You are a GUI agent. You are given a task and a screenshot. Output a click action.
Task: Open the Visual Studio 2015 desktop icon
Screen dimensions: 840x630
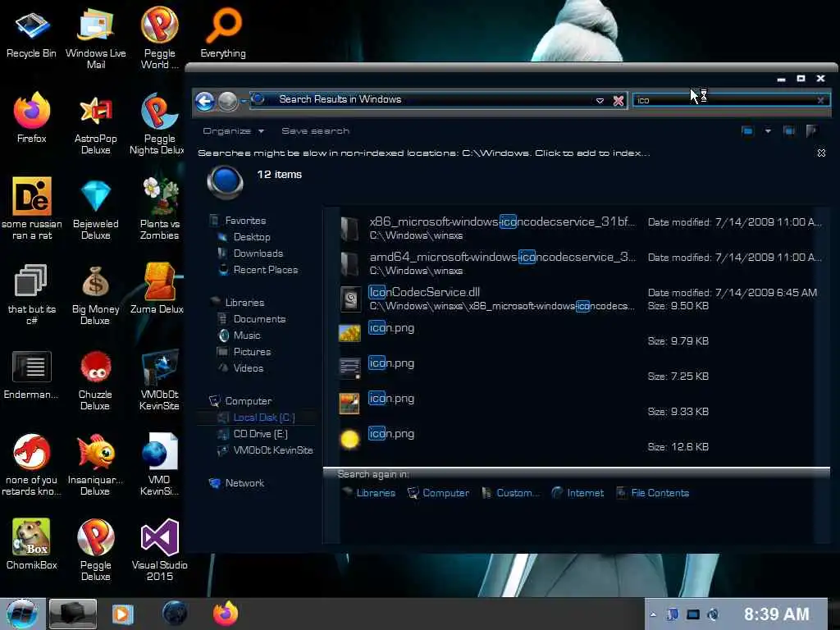tap(160, 550)
